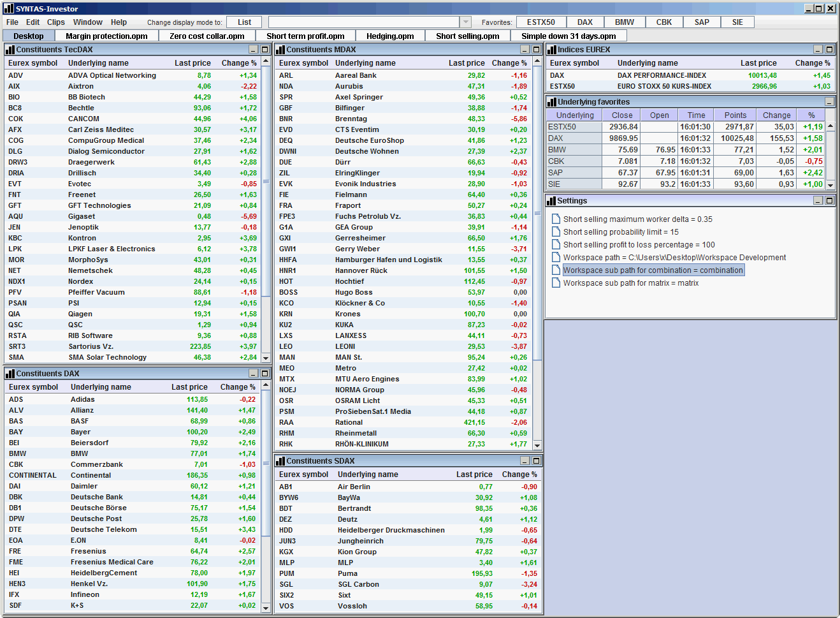Sort TecDAX table by Last price header
This screenshot has height=618, width=840.
[x=192, y=63]
